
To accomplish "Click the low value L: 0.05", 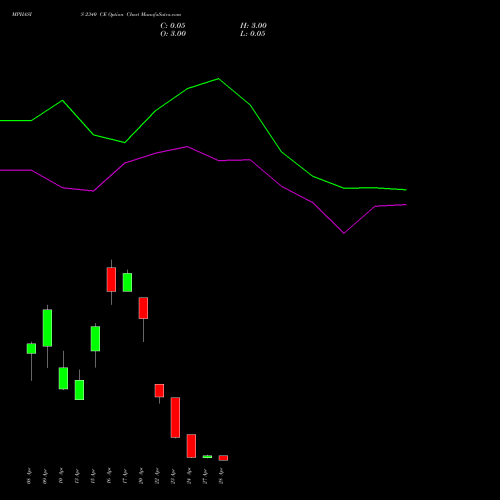I will tap(253, 34).
